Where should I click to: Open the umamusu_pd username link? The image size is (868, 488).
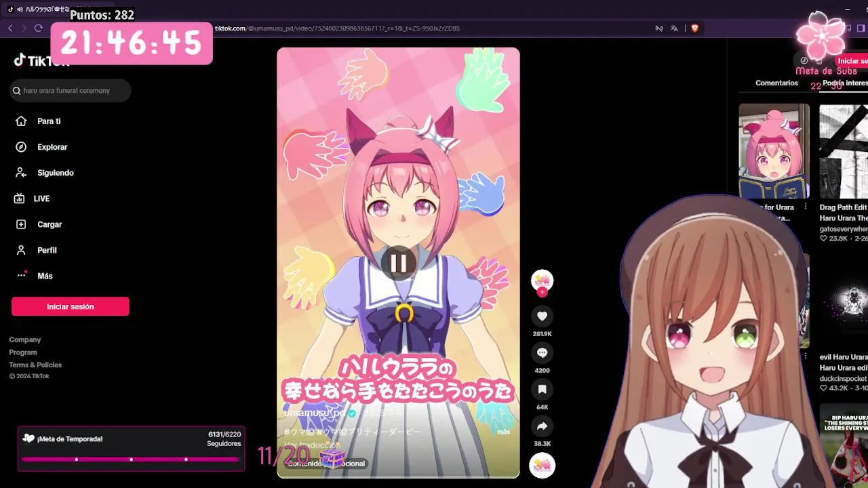pos(315,413)
